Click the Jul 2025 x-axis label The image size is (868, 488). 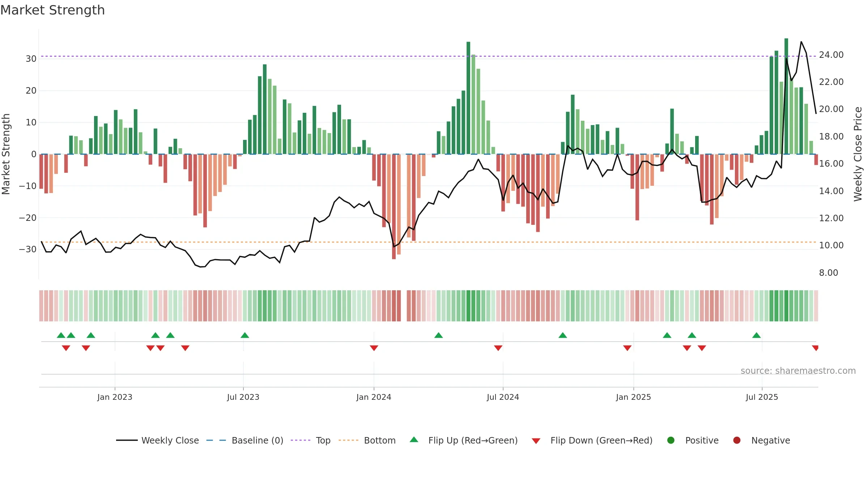click(x=762, y=397)
